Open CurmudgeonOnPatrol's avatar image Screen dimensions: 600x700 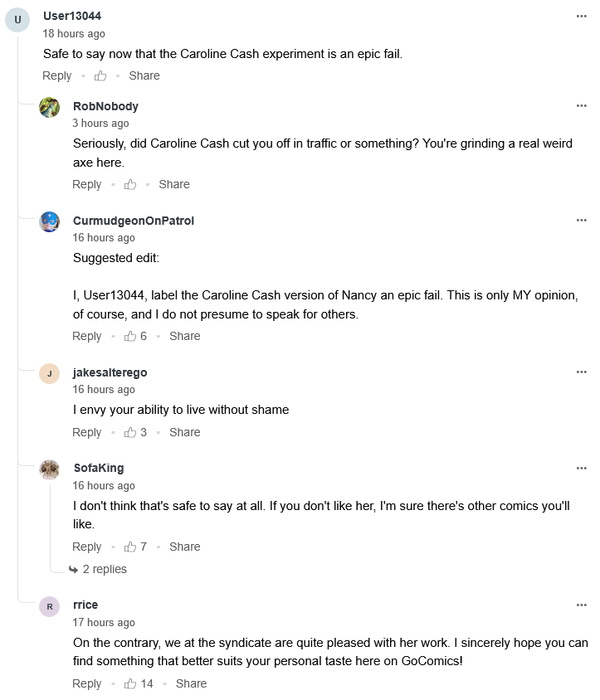point(50,221)
